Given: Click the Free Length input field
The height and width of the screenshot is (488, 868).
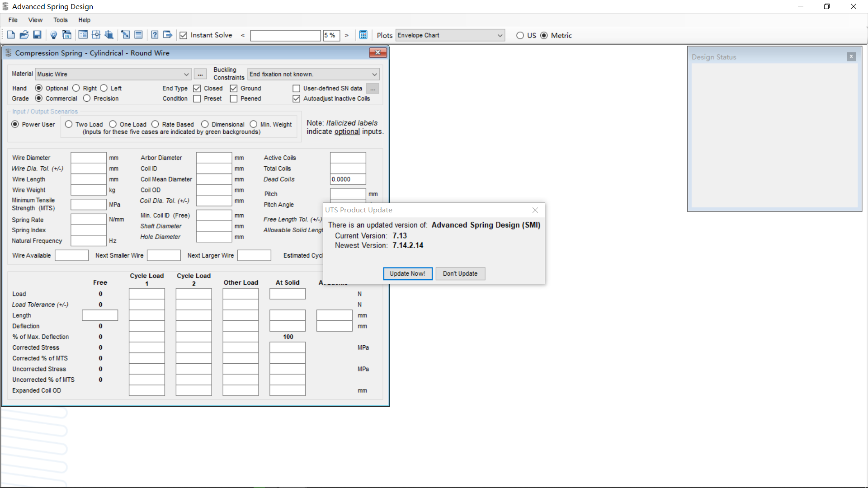Looking at the screenshot, I should click(x=100, y=315).
